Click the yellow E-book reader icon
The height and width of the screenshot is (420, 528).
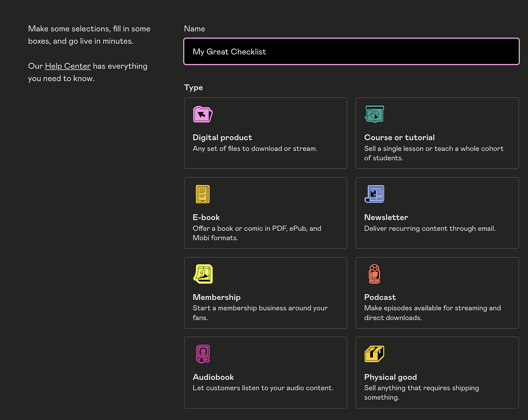[202, 194]
